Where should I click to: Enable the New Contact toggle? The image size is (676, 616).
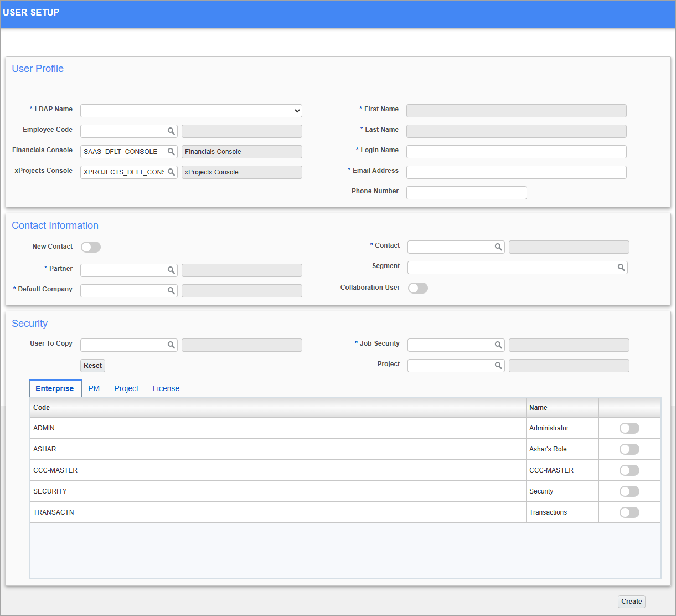[90, 247]
